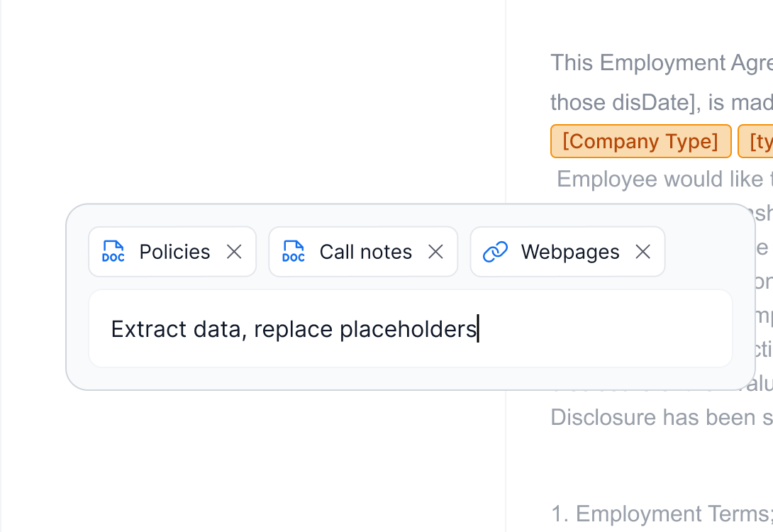Screen dimensions: 773x532
Task: Click the DOC file icon on Policies chip
Action: tap(113, 252)
